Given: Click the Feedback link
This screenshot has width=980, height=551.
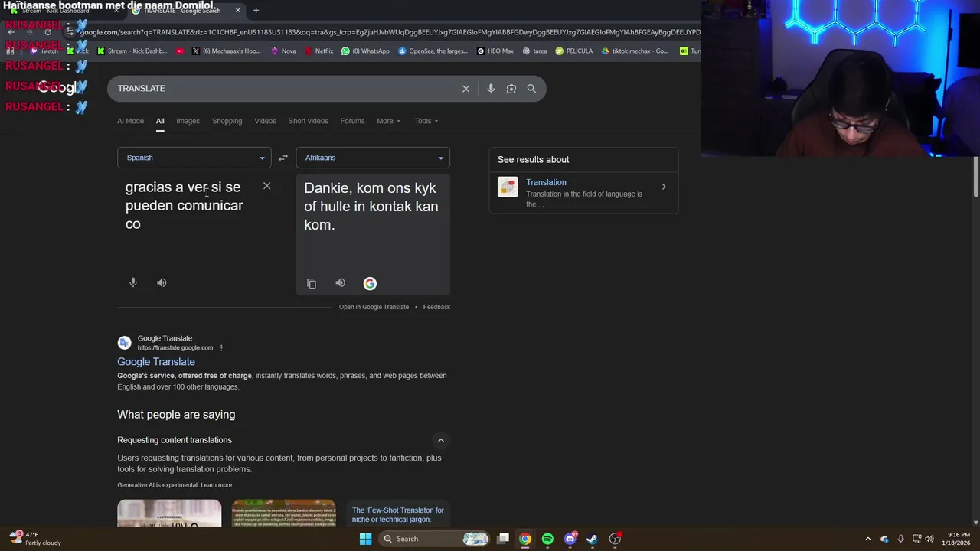Looking at the screenshot, I should (436, 307).
